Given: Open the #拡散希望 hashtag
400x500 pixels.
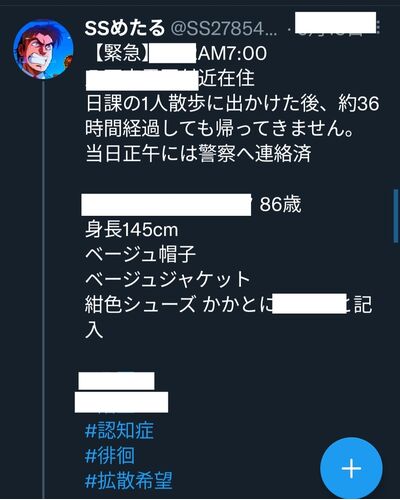Looking at the screenshot, I should tap(129, 481).
